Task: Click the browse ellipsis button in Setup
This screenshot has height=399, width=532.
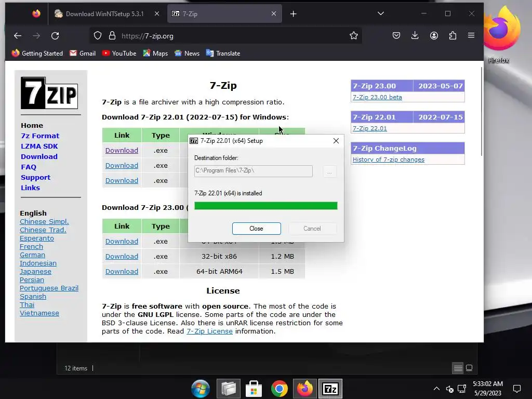Action: [329, 171]
